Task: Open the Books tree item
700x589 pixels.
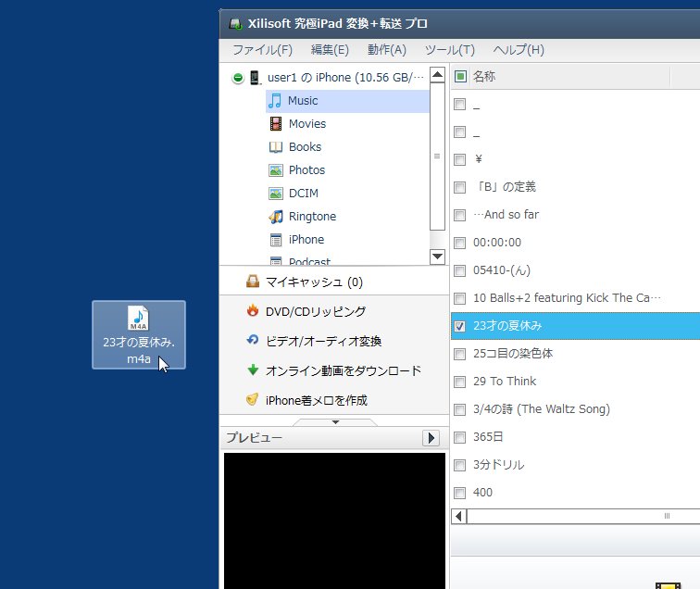Action: pos(305,147)
